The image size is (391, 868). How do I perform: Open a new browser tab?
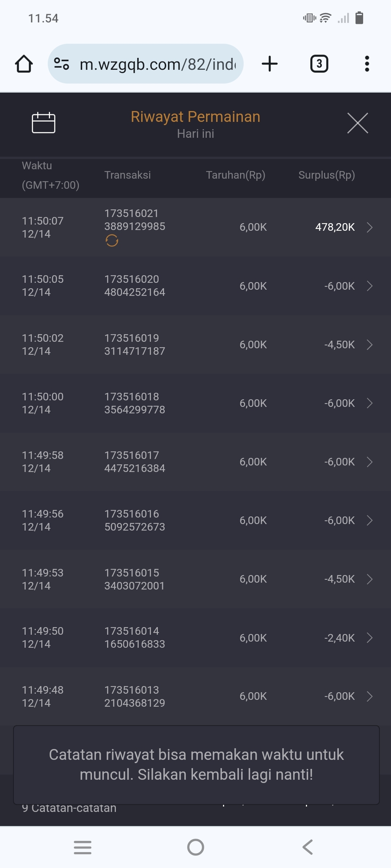click(x=270, y=64)
